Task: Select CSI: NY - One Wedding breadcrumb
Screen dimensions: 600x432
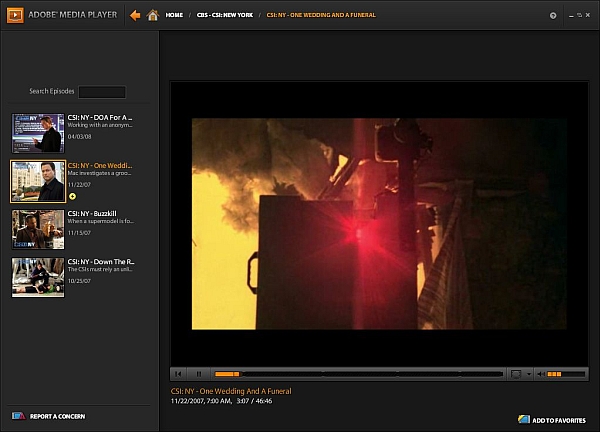Action: (x=321, y=15)
